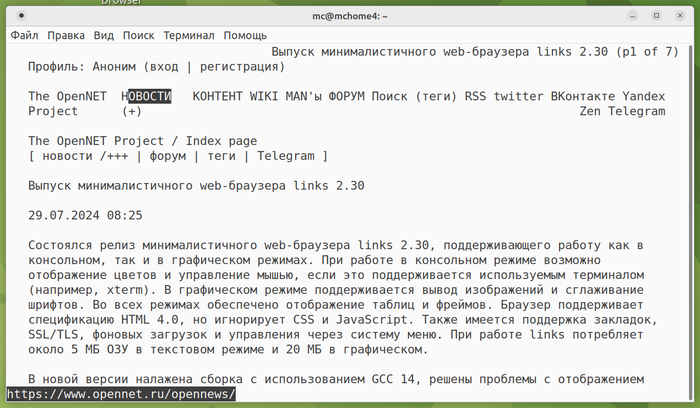Minimize the terminal window
The width and height of the screenshot is (700, 408).
tap(633, 16)
